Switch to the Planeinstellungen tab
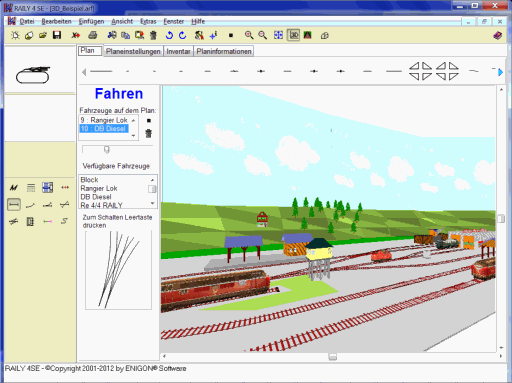Image resolution: width=512 pixels, height=383 pixels. pyautogui.click(x=133, y=51)
